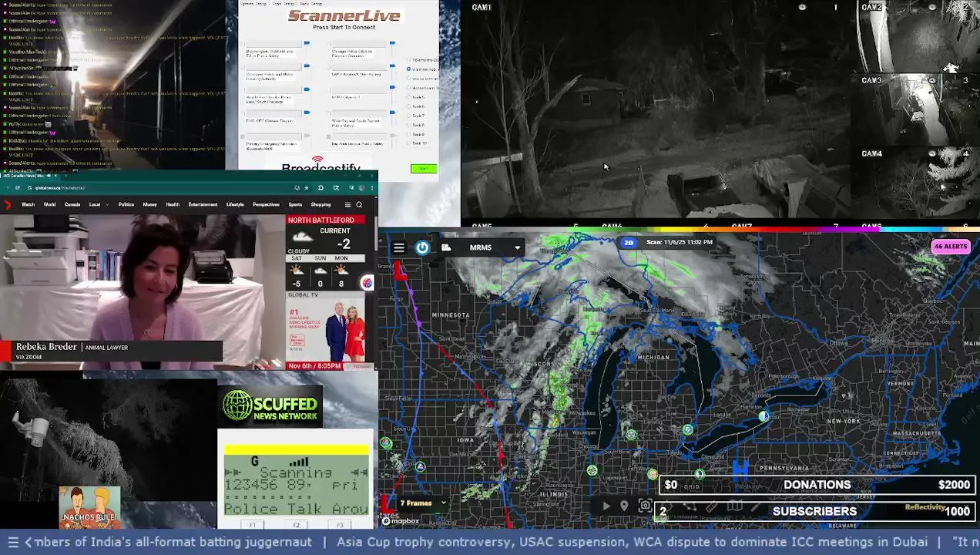Open Entertainment section on Global News

[203, 204]
